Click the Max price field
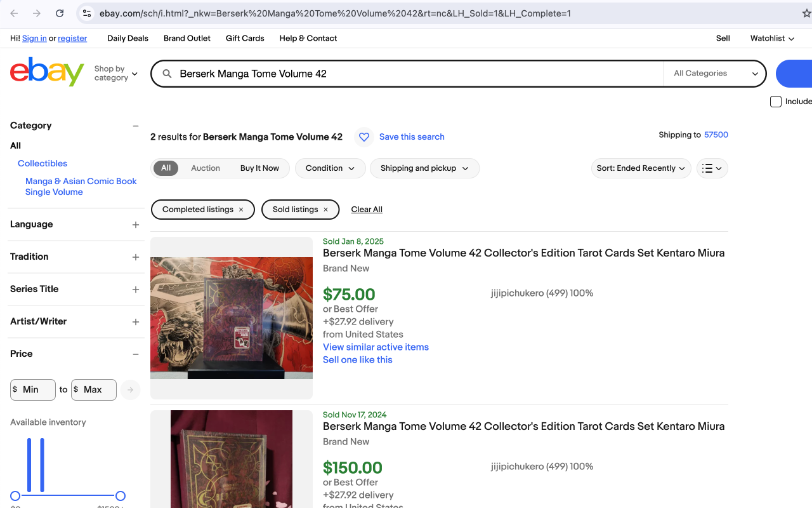Viewport: 812px width, 508px height. coord(94,390)
